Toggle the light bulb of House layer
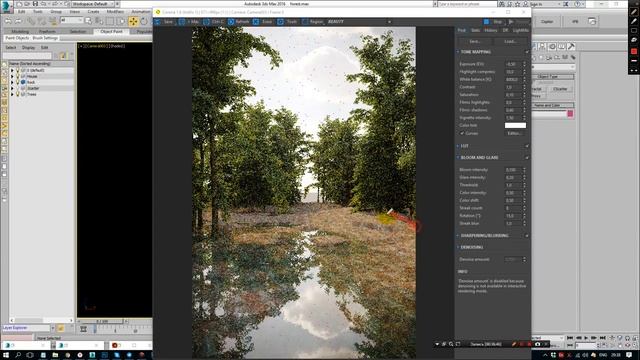Screen dimensions: 640x360 click(18, 76)
